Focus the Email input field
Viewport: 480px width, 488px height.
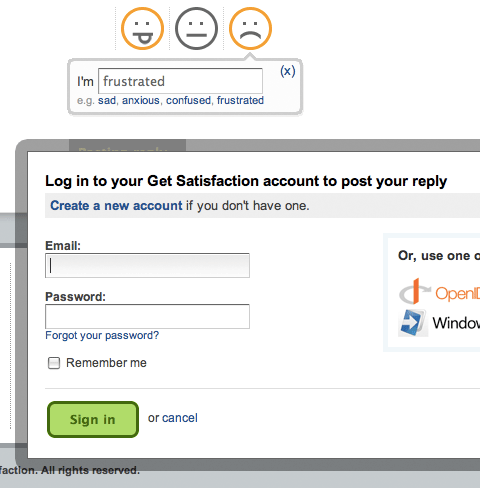tap(147, 265)
